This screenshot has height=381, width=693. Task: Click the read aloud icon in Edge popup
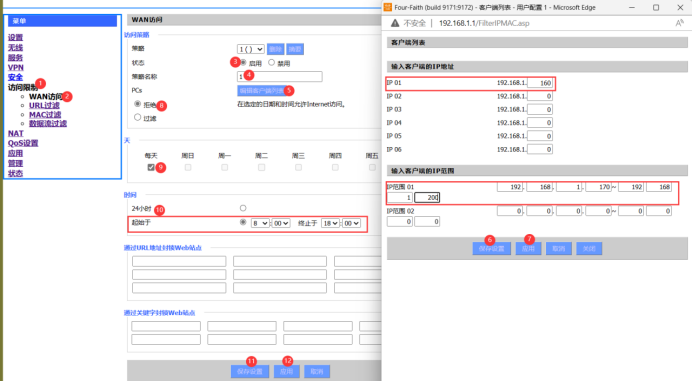[x=679, y=23]
